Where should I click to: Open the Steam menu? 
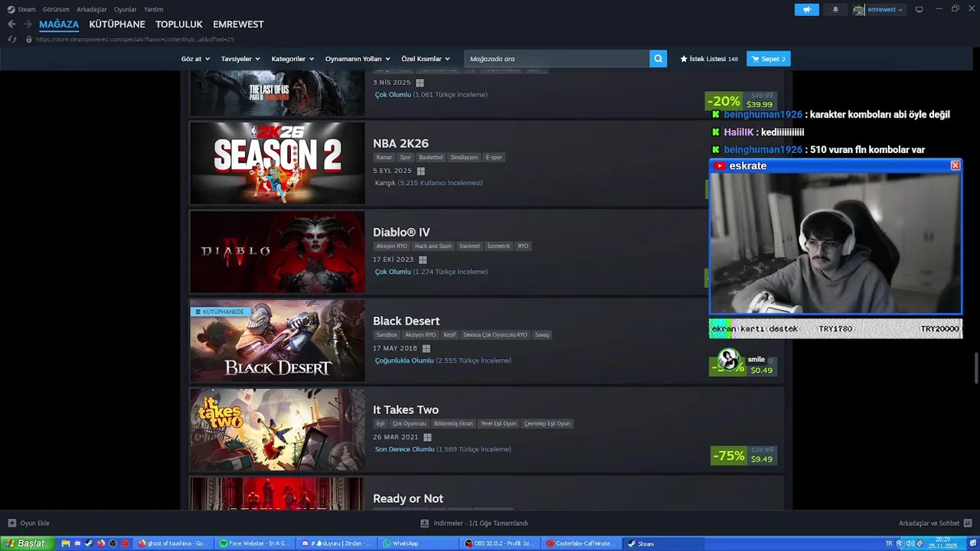click(21, 9)
